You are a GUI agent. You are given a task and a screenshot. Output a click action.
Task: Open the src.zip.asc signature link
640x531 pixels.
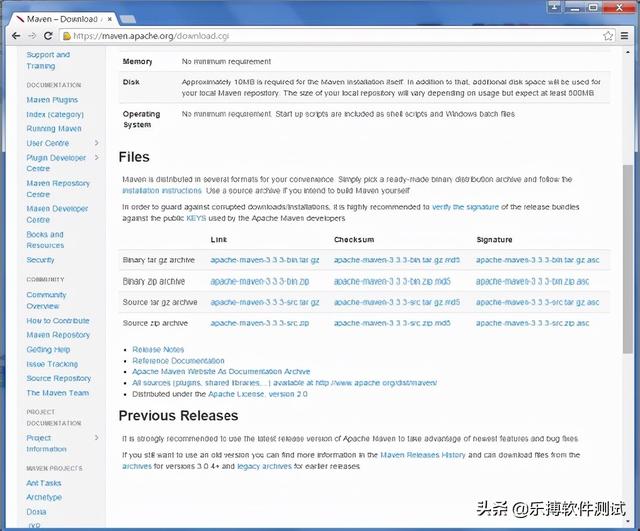click(x=532, y=323)
